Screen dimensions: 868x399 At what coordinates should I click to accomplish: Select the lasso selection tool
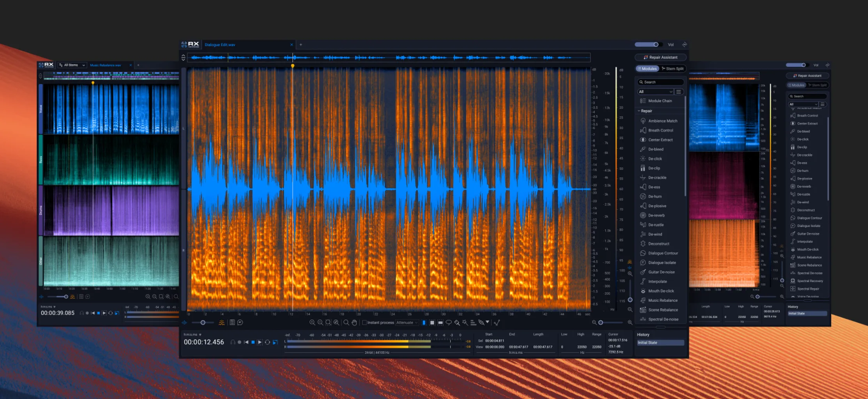449,323
